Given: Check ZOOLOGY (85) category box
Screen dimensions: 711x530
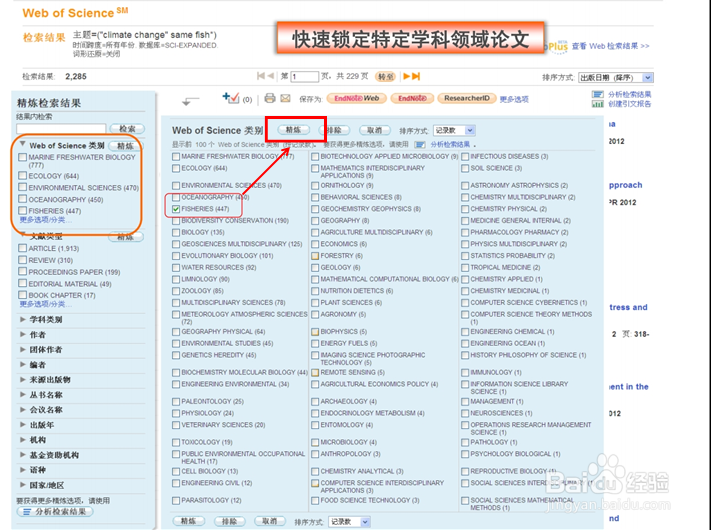Looking at the screenshot, I should coord(176,291).
